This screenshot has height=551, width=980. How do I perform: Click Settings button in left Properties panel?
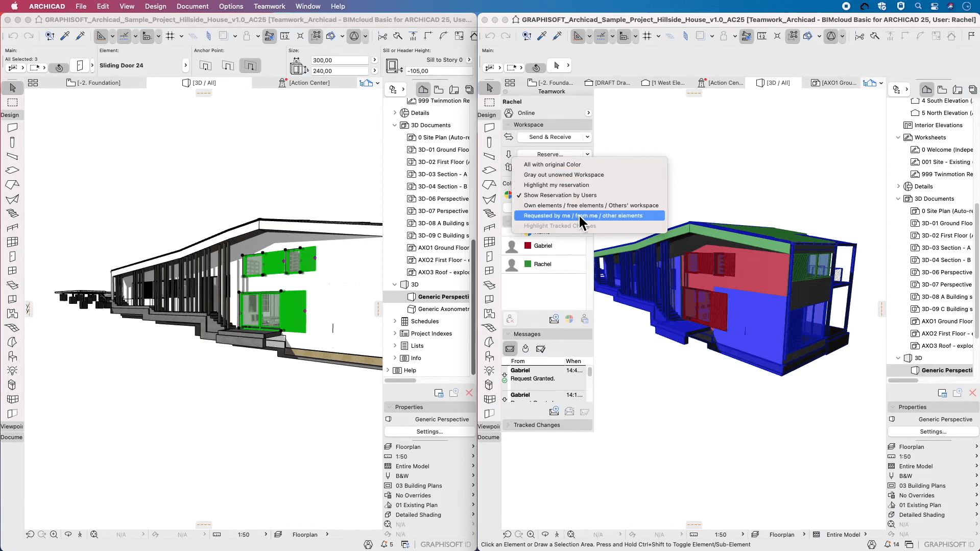point(429,432)
